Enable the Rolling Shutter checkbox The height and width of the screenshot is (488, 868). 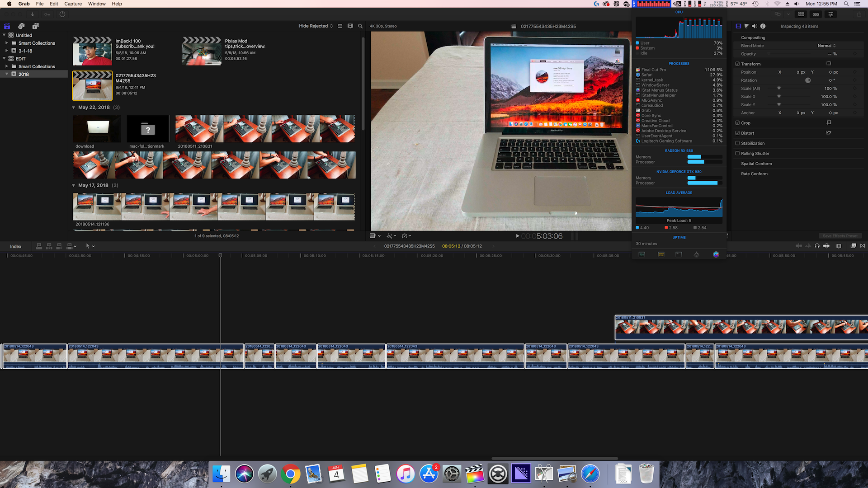pyautogui.click(x=737, y=153)
